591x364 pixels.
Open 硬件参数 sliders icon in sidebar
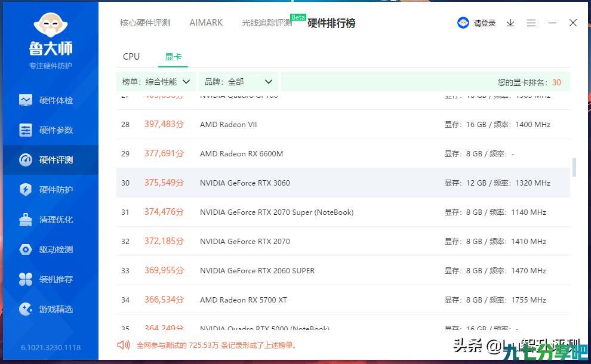[x=26, y=130]
